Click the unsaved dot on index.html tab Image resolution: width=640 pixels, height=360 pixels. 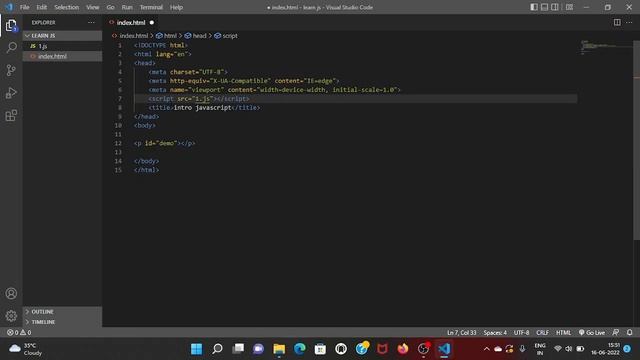(152, 22)
